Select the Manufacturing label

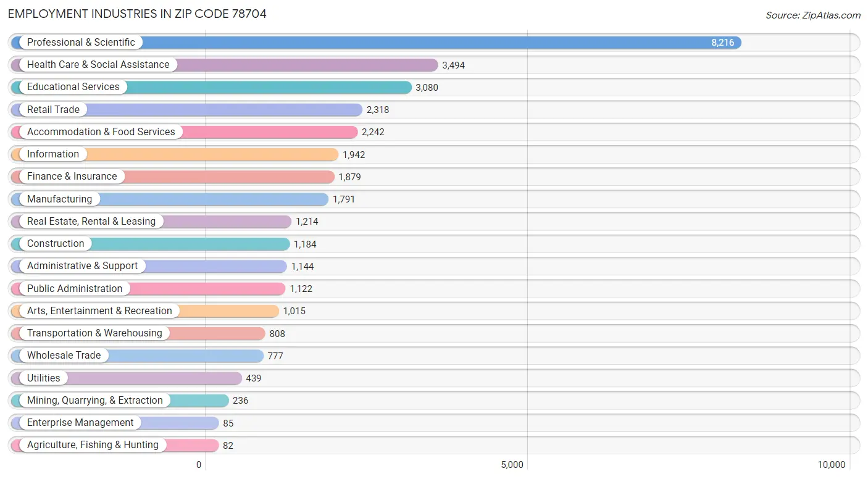point(59,199)
